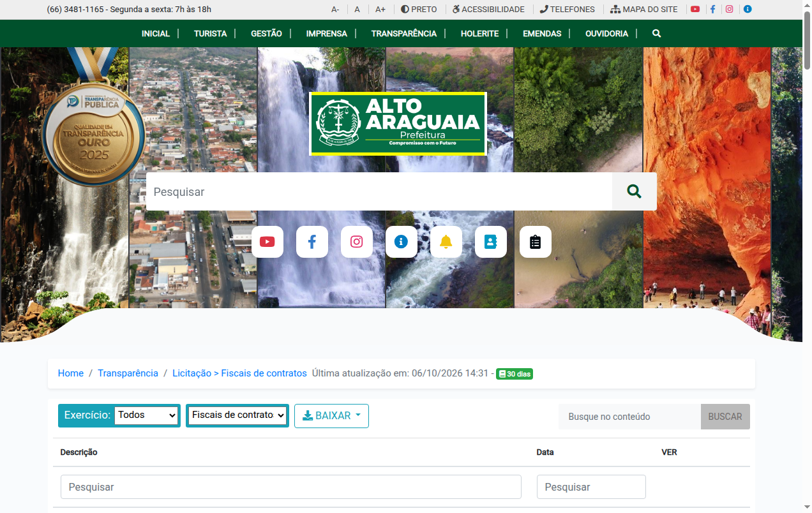The width and height of the screenshot is (812, 513).
Task: Sort by the Descrição column header
Action: click(x=79, y=452)
